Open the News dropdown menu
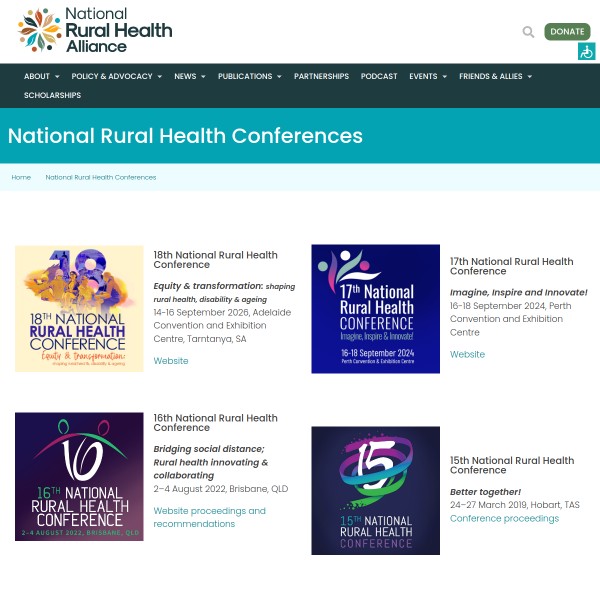This screenshot has width=600, height=600. (189, 76)
